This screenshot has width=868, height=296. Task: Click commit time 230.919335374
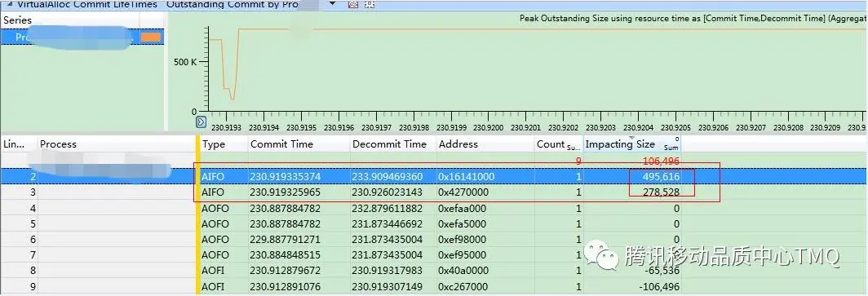point(285,176)
